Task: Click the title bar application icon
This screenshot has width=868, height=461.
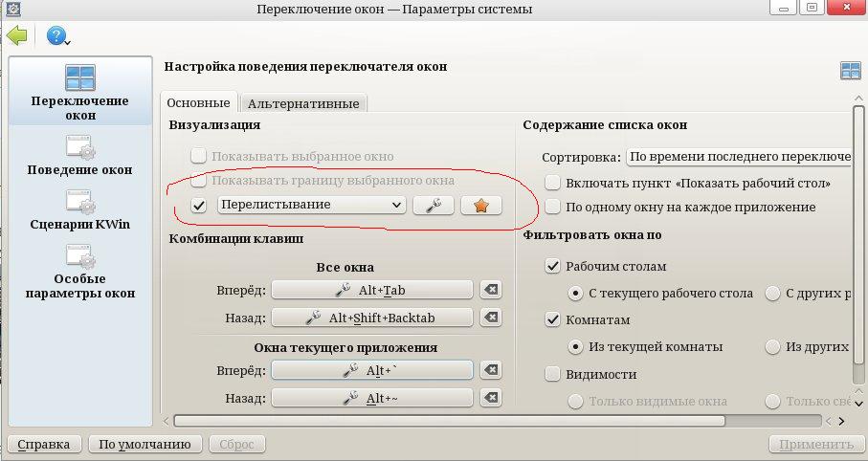Action: 12,9
